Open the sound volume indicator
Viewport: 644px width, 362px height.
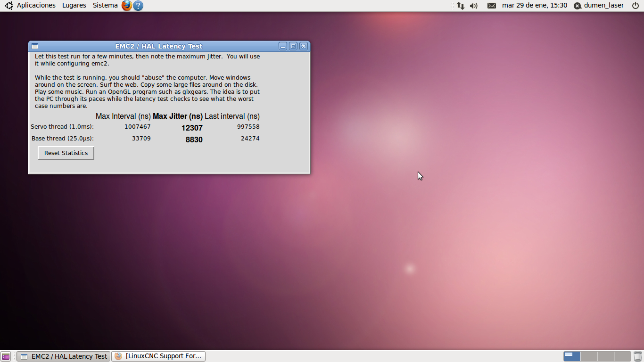[x=474, y=6]
